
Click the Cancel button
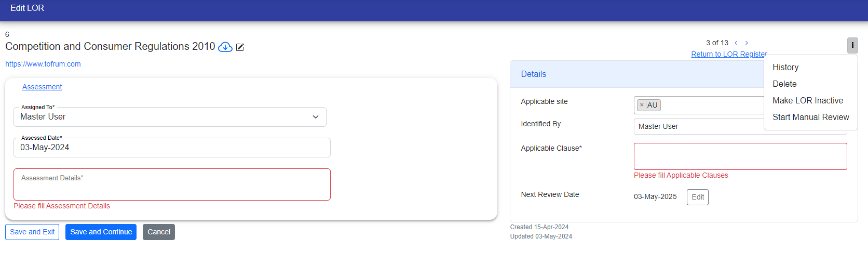click(158, 232)
